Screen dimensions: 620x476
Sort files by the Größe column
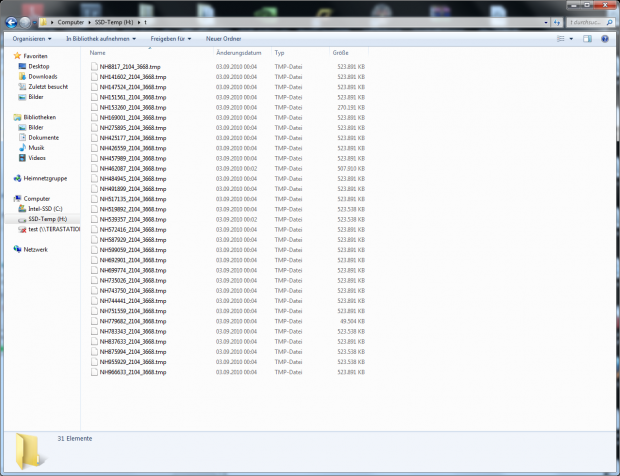point(341,52)
